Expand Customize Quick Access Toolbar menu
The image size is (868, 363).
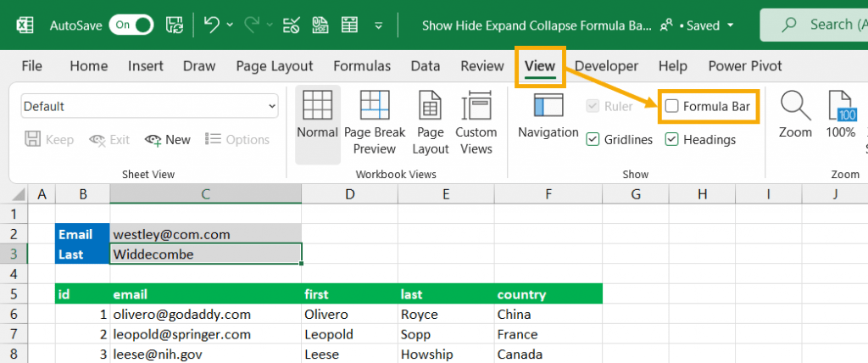click(x=379, y=25)
